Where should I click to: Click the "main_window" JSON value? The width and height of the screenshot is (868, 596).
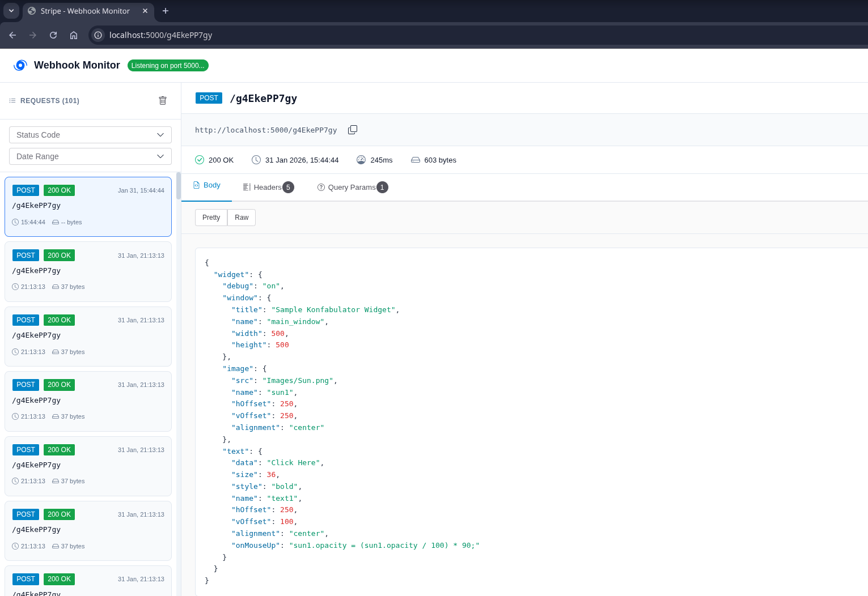(x=295, y=322)
